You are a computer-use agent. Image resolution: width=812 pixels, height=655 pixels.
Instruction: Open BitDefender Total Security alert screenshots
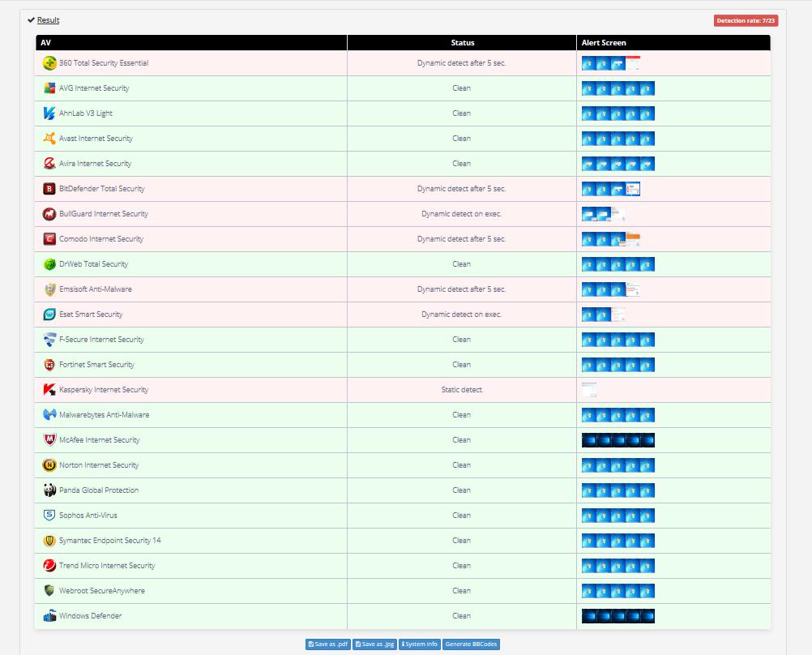(611, 189)
